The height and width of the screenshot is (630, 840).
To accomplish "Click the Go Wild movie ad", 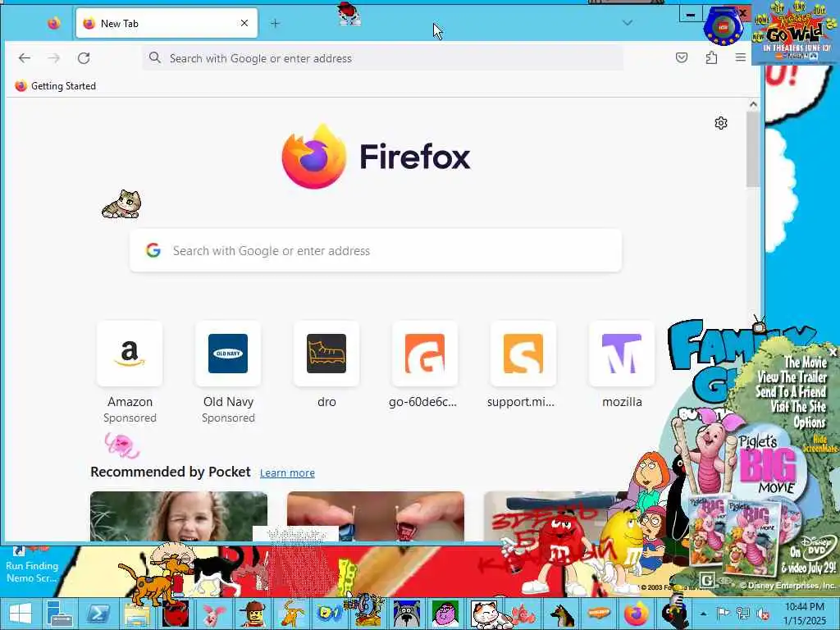I will click(x=794, y=32).
